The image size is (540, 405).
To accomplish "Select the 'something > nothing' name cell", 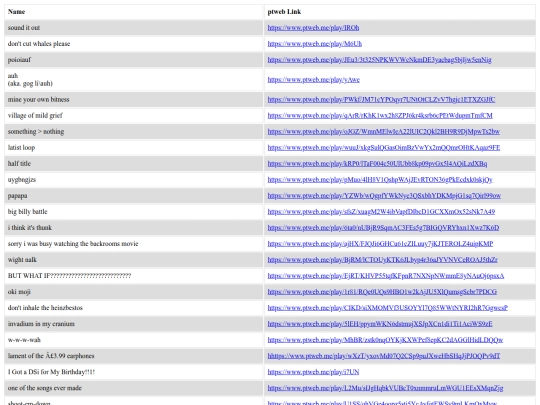I will (x=134, y=132).
